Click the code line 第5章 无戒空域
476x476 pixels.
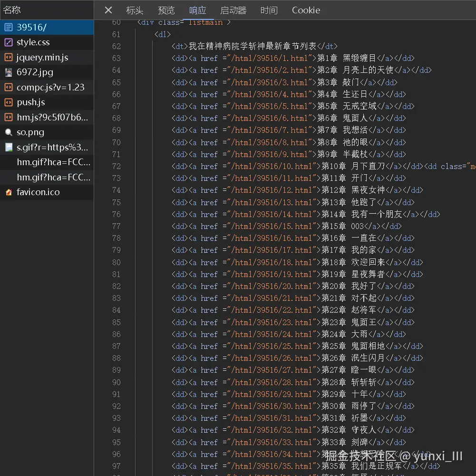click(x=293, y=106)
